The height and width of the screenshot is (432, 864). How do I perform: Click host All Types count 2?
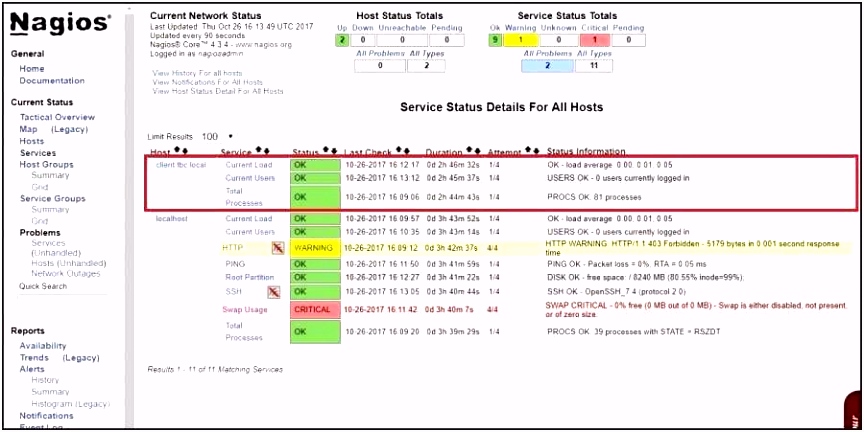click(x=426, y=66)
